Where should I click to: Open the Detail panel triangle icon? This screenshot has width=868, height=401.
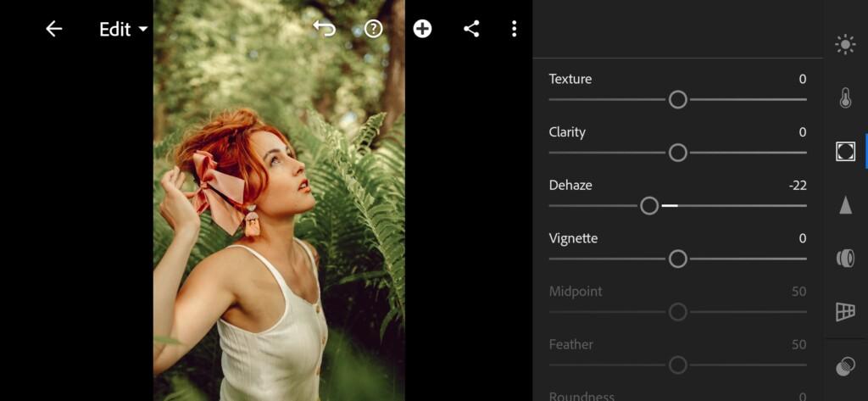tap(845, 204)
